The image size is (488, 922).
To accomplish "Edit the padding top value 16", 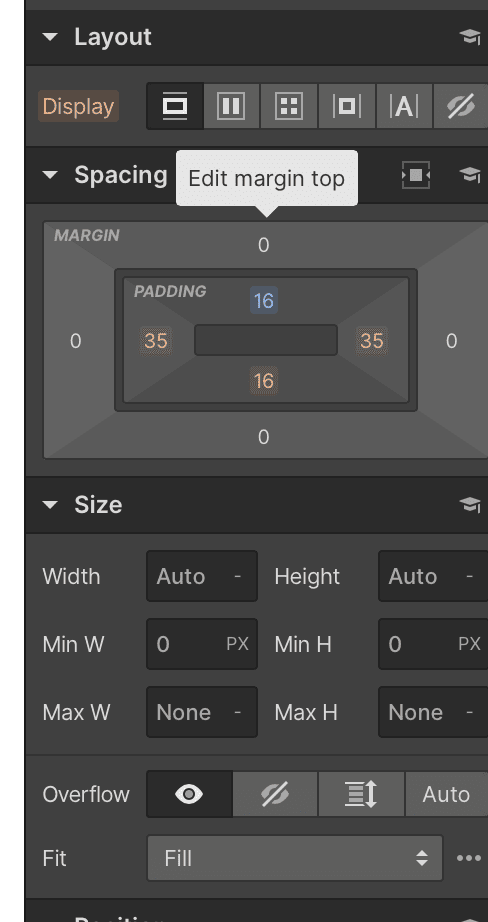I will (x=264, y=300).
